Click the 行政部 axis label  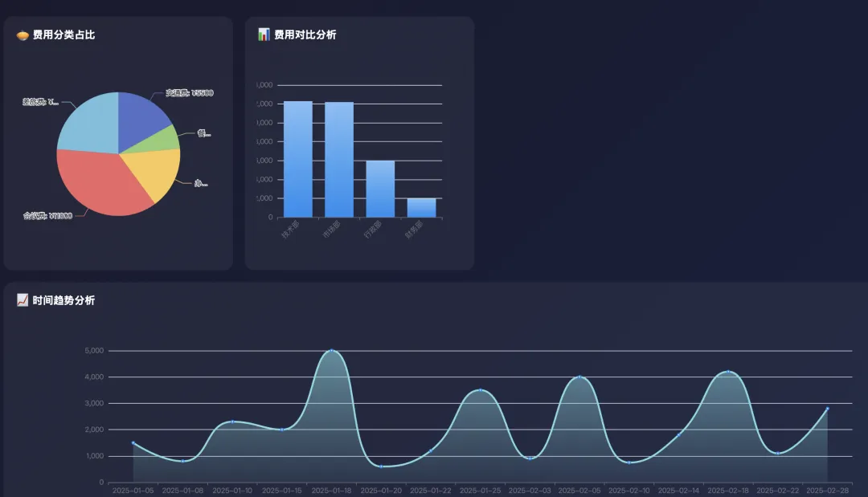373,229
